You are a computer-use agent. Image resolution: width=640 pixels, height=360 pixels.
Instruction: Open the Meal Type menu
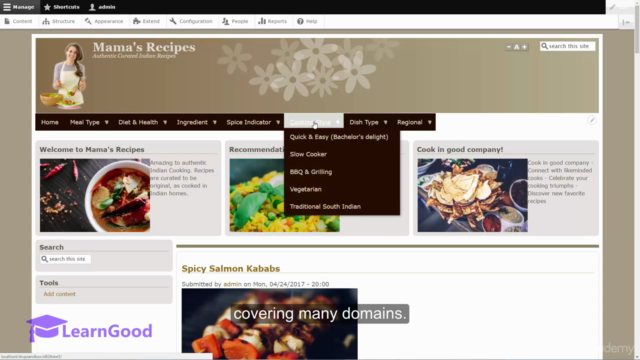[x=84, y=122]
